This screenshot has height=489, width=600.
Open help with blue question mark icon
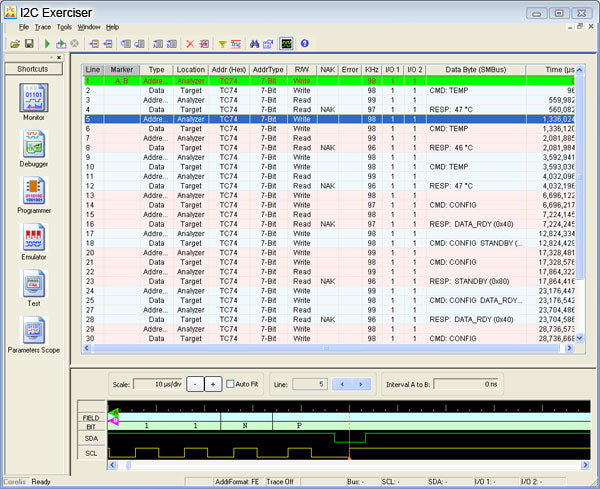coord(305,43)
